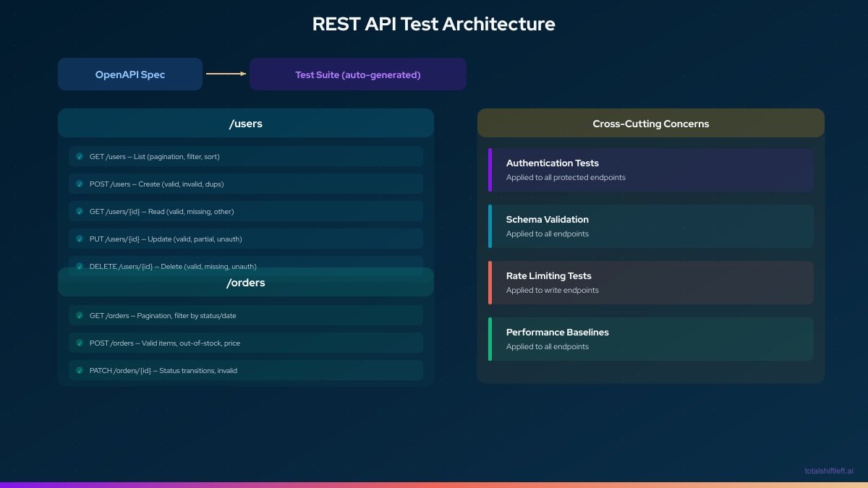This screenshot has width=868, height=488.
Task: Click the arrow connecting OpenAPI Spec to Test Suite
Action: [x=226, y=74]
